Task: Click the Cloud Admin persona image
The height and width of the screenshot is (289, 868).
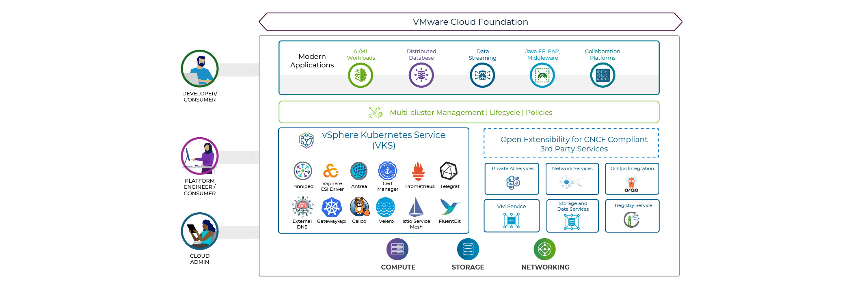Action: 200,231
